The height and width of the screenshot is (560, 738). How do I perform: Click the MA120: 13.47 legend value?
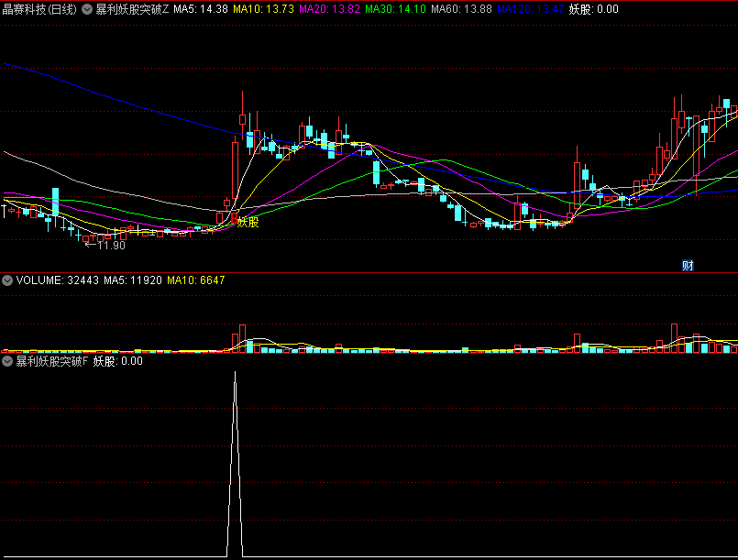click(531, 9)
